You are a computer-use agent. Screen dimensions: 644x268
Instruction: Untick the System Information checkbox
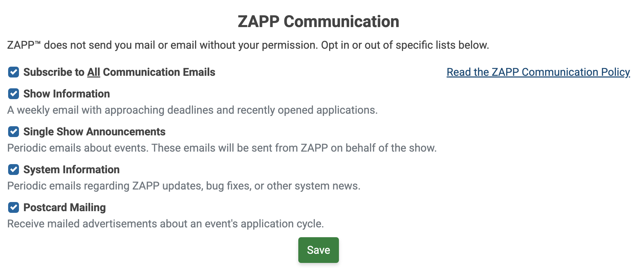(x=14, y=170)
